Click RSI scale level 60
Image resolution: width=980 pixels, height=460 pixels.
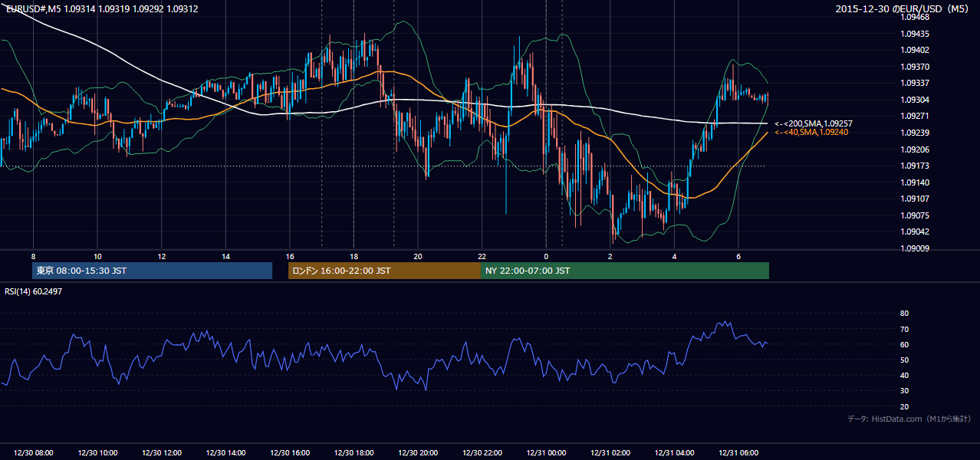904,344
